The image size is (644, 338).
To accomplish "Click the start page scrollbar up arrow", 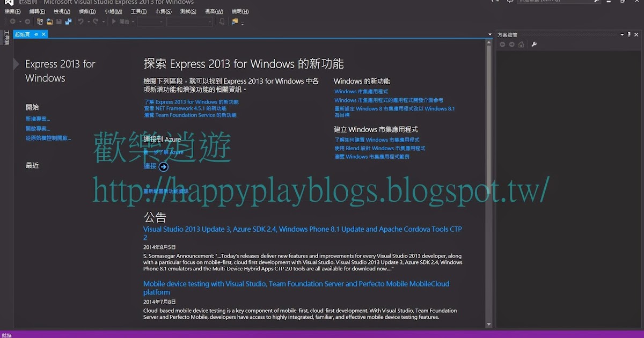I will click(489, 42).
